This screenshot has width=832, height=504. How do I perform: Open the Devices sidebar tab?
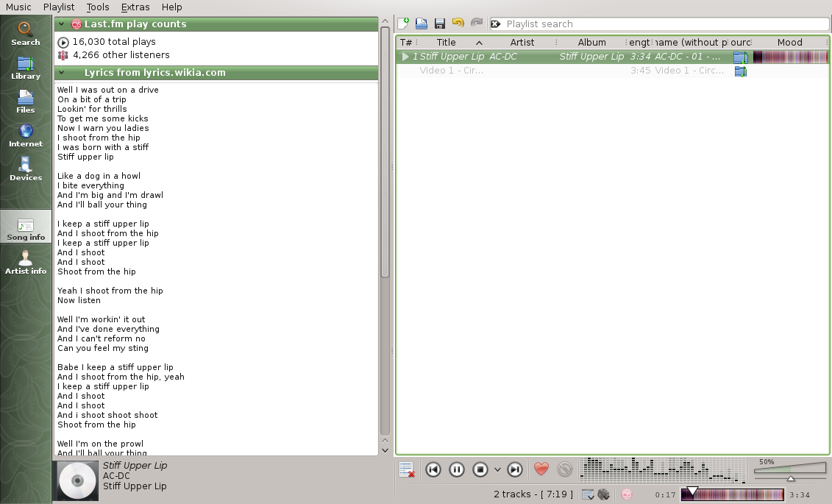coord(26,169)
